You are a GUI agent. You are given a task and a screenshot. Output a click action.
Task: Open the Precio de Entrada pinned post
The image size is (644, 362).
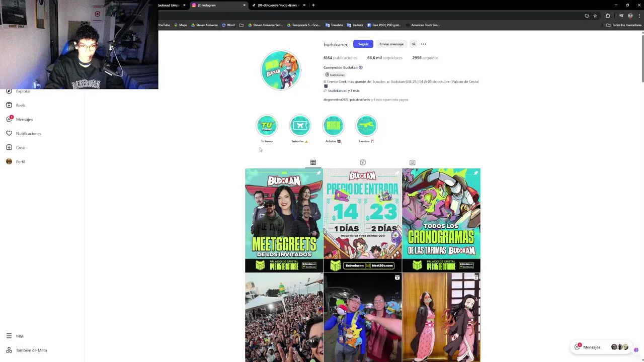click(363, 220)
